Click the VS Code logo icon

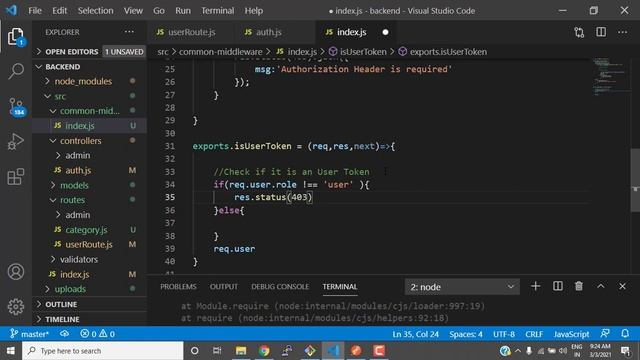click(x=11, y=10)
